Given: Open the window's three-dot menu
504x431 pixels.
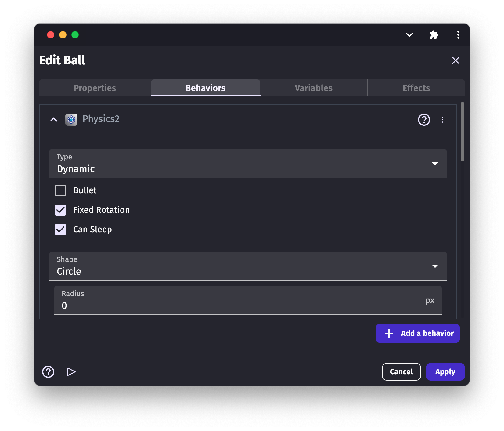Looking at the screenshot, I should (x=458, y=35).
